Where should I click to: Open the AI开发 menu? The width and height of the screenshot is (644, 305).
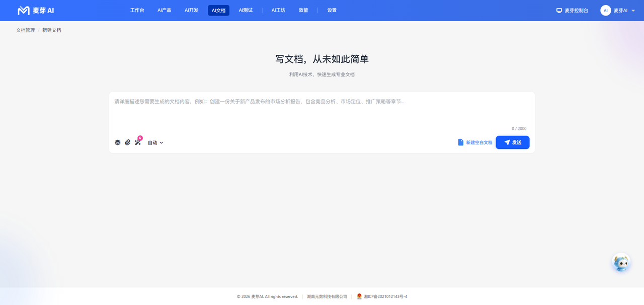point(191,10)
